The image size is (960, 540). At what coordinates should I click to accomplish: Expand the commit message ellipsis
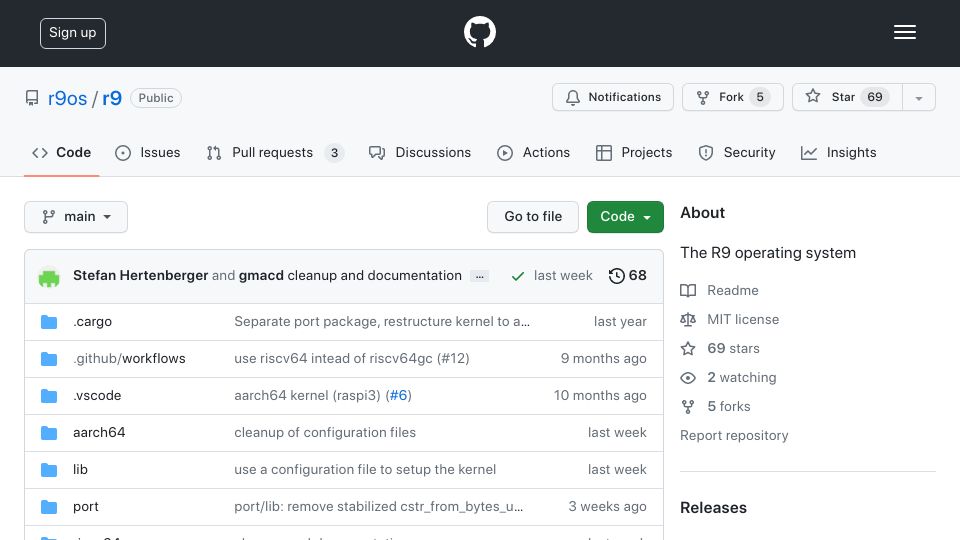click(x=479, y=277)
